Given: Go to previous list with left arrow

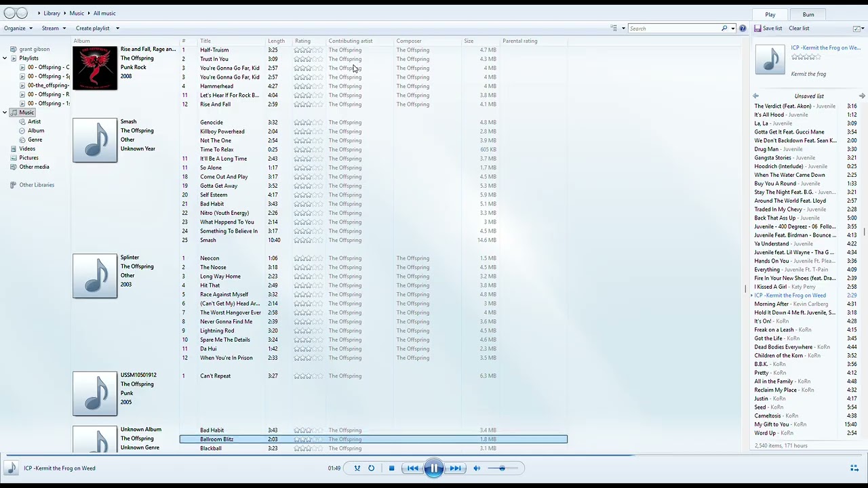Looking at the screenshot, I should tap(755, 96).
